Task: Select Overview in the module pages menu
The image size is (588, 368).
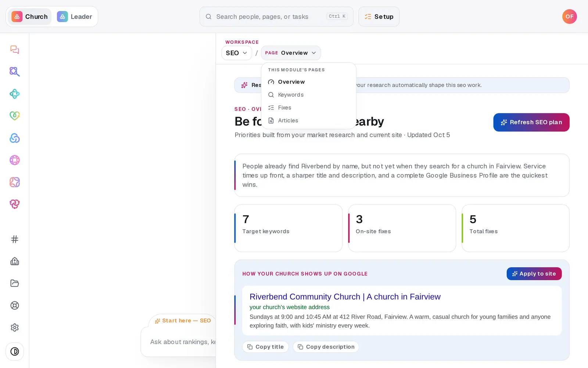Action: click(308, 82)
